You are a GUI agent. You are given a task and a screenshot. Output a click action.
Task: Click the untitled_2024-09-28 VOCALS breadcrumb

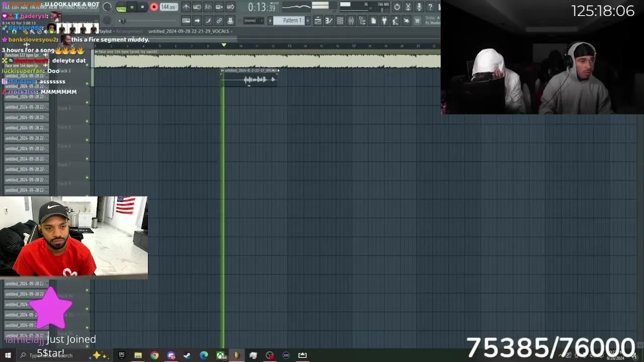(189, 31)
